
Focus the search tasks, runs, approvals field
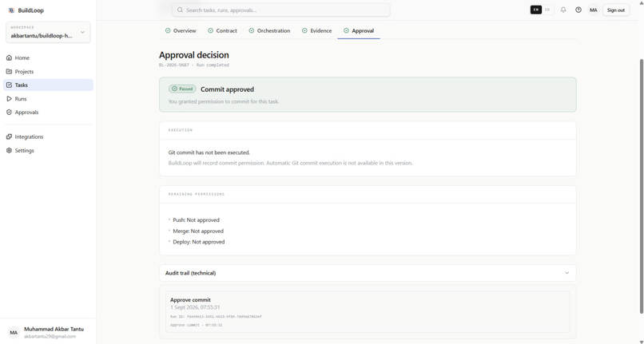[281, 10]
